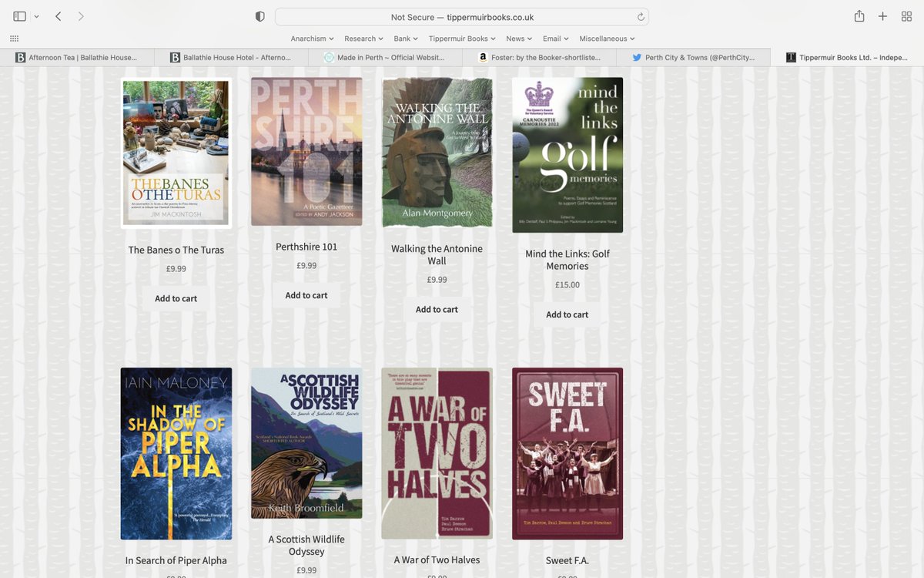Image resolution: width=924 pixels, height=578 pixels.
Task: Open the Share menu
Action: (x=859, y=16)
